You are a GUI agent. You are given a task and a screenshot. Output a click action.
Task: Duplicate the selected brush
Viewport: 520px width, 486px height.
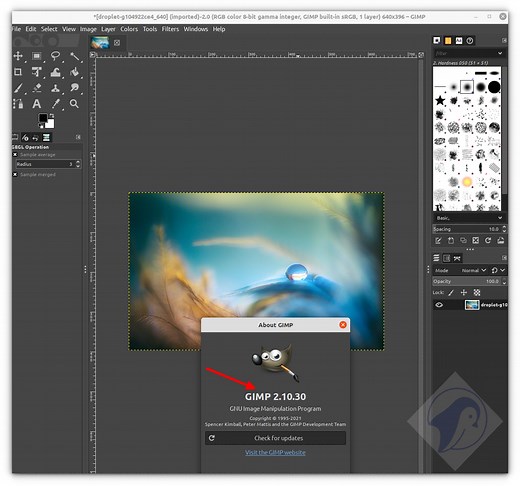click(x=463, y=241)
